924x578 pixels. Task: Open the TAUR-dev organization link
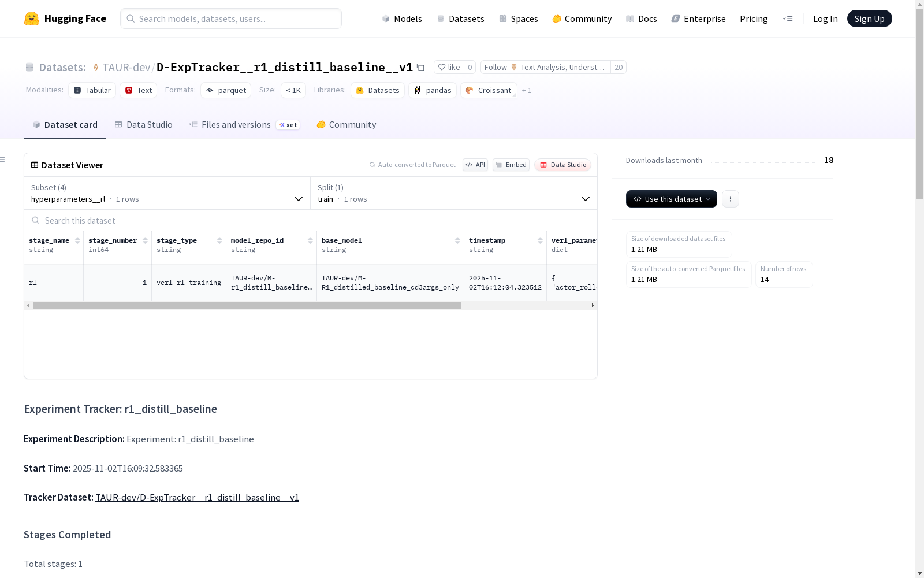point(126,67)
